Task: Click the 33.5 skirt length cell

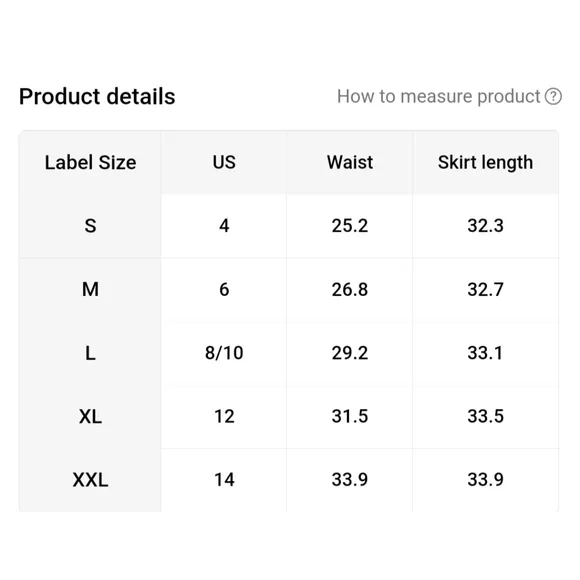Action: pyautogui.click(x=485, y=417)
